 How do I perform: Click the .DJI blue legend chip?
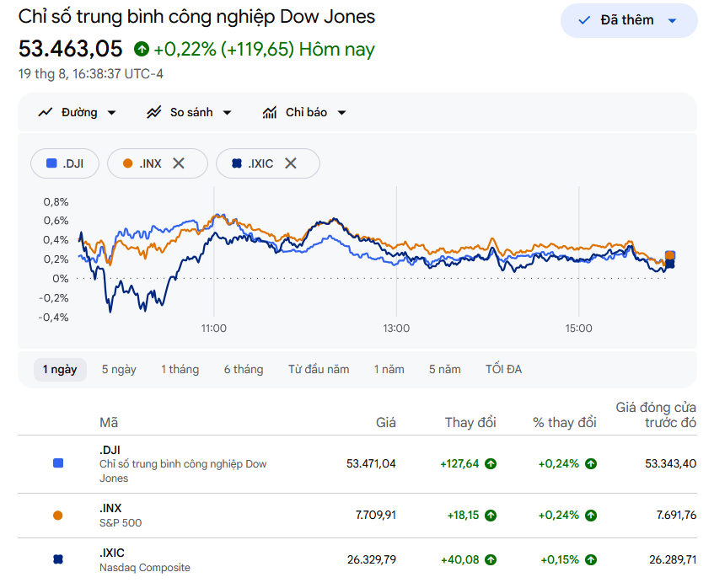click(65, 163)
